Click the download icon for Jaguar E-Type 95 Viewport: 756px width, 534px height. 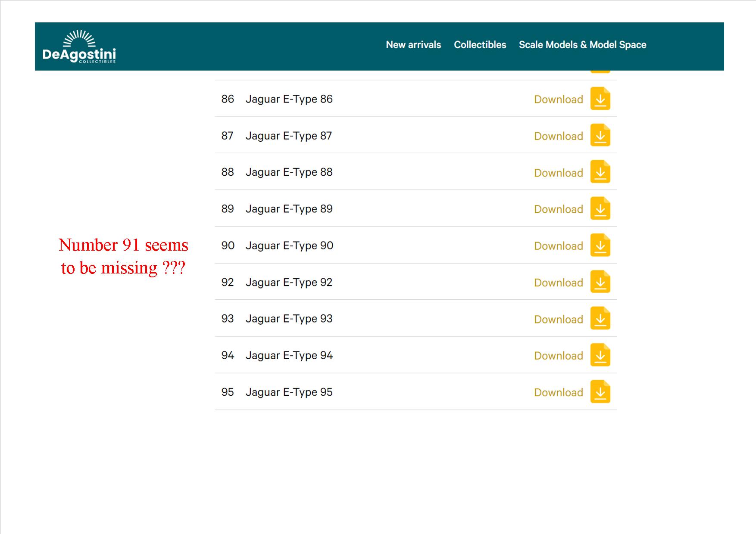[600, 391]
